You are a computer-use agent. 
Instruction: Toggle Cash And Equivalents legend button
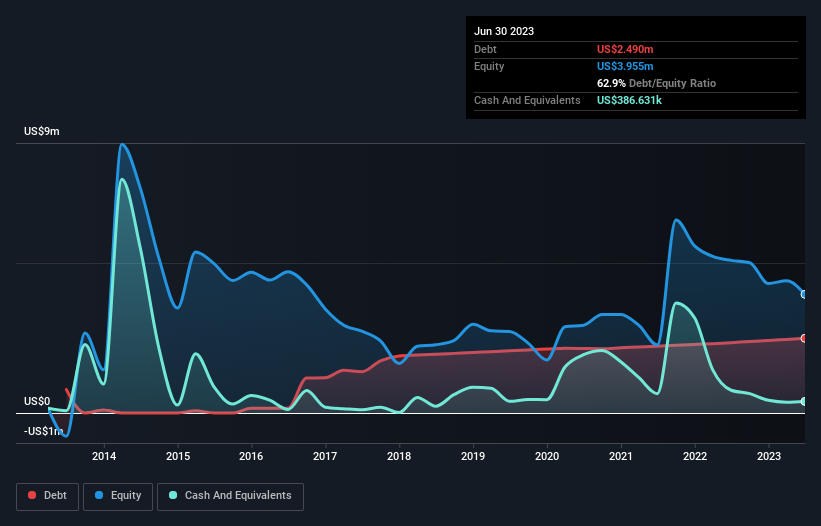pyautogui.click(x=230, y=496)
